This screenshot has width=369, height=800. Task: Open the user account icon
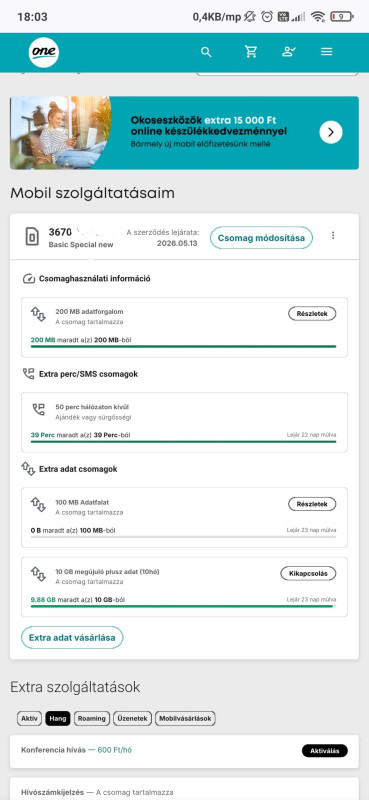click(x=289, y=52)
